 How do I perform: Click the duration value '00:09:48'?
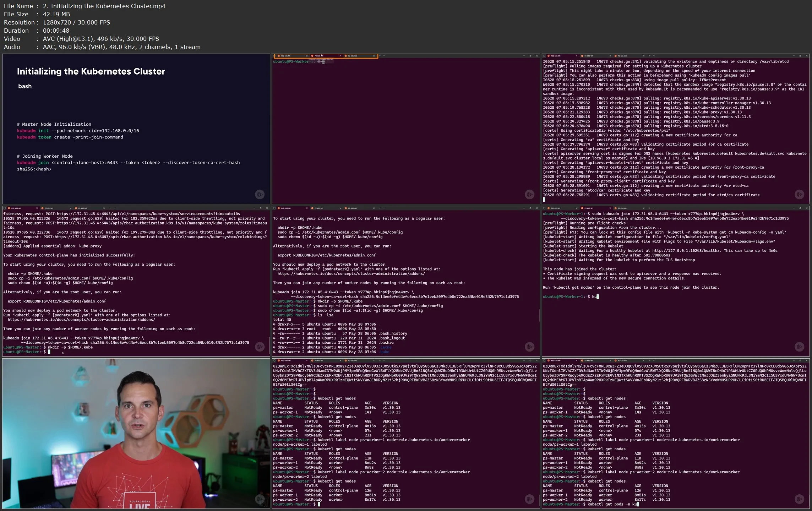click(x=56, y=31)
